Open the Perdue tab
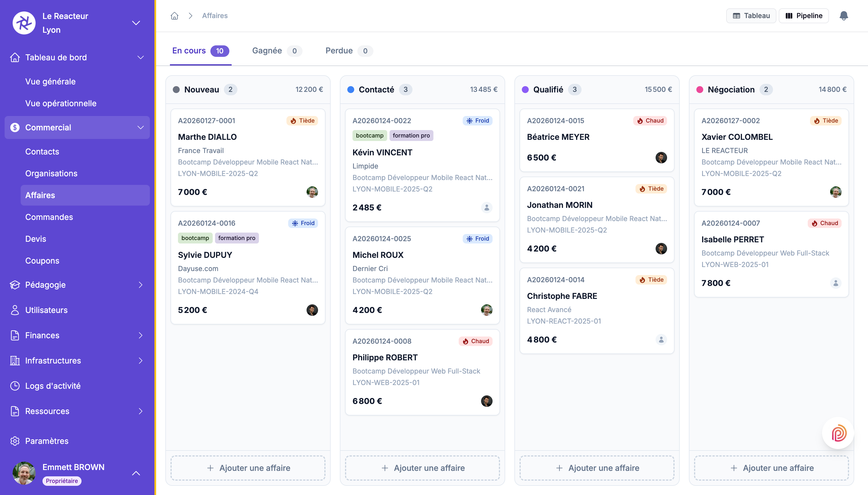 (338, 51)
